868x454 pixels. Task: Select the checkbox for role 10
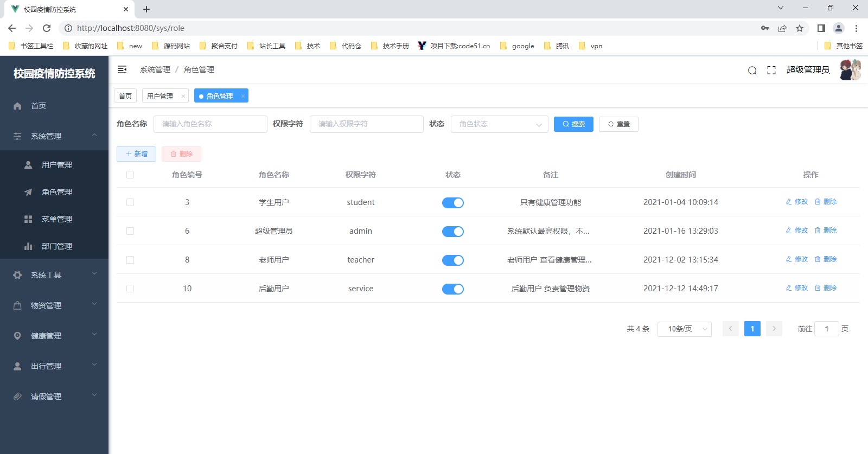point(130,289)
